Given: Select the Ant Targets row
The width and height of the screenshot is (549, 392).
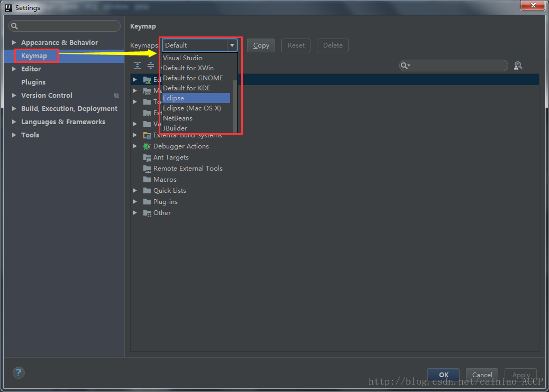Looking at the screenshot, I should (334, 157).
